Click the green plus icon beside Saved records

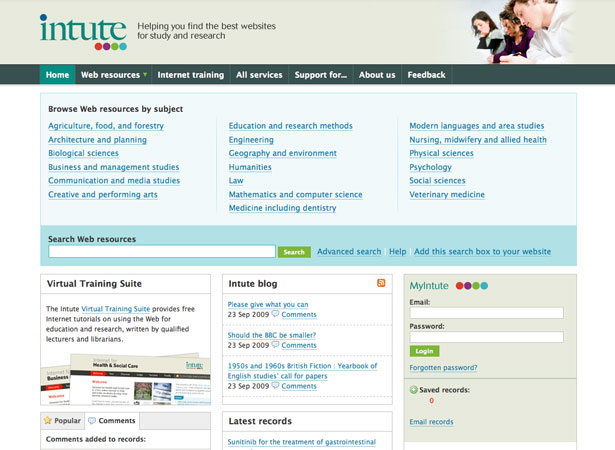[413, 390]
